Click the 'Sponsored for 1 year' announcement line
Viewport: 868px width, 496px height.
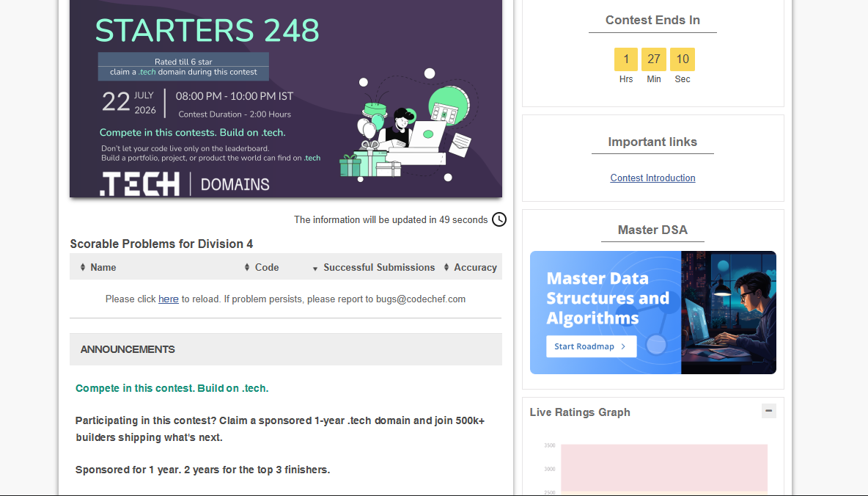(202, 470)
